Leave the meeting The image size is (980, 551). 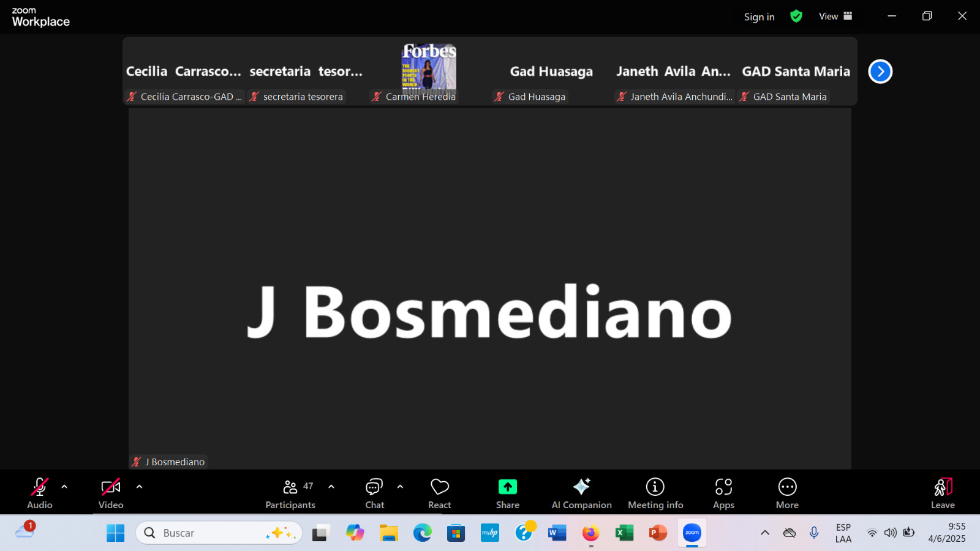click(x=943, y=493)
